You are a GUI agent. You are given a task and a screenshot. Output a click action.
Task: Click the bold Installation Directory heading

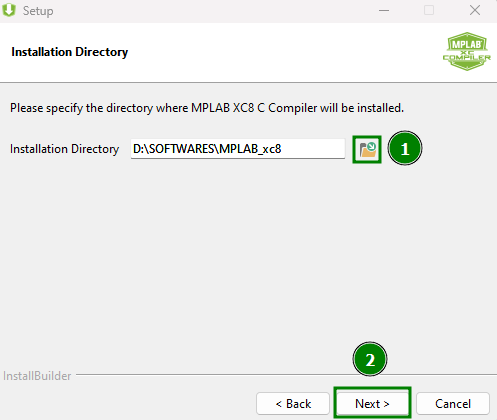[x=70, y=52]
